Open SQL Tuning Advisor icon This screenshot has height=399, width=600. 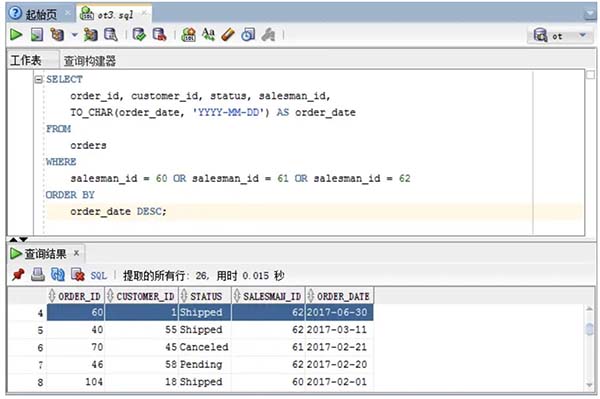click(x=111, y=35)
